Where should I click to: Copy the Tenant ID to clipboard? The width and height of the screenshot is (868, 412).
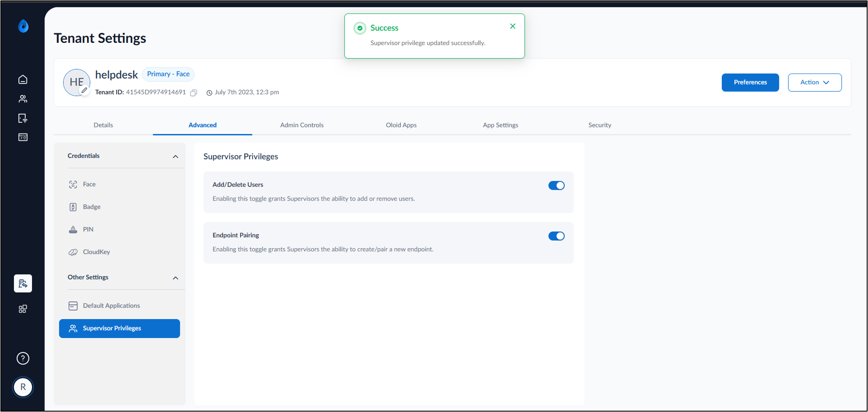[194, 93]
